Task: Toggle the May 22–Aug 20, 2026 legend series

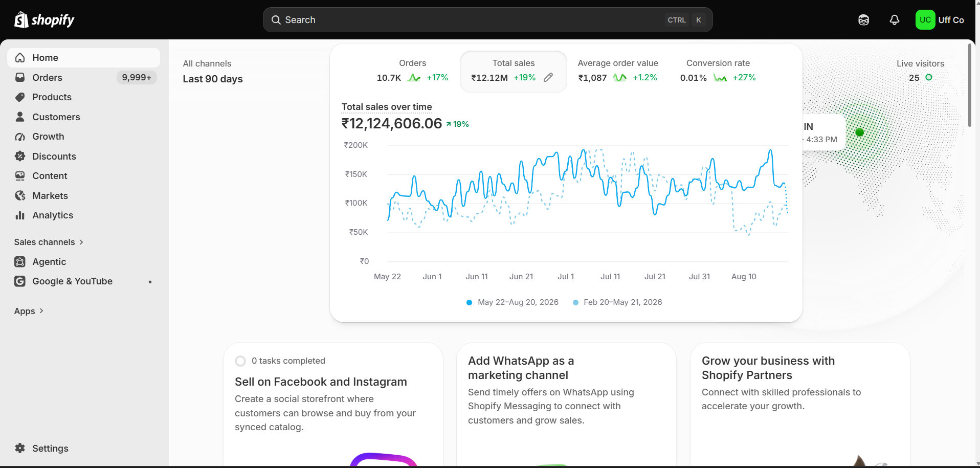Action: tap(513, 302)
